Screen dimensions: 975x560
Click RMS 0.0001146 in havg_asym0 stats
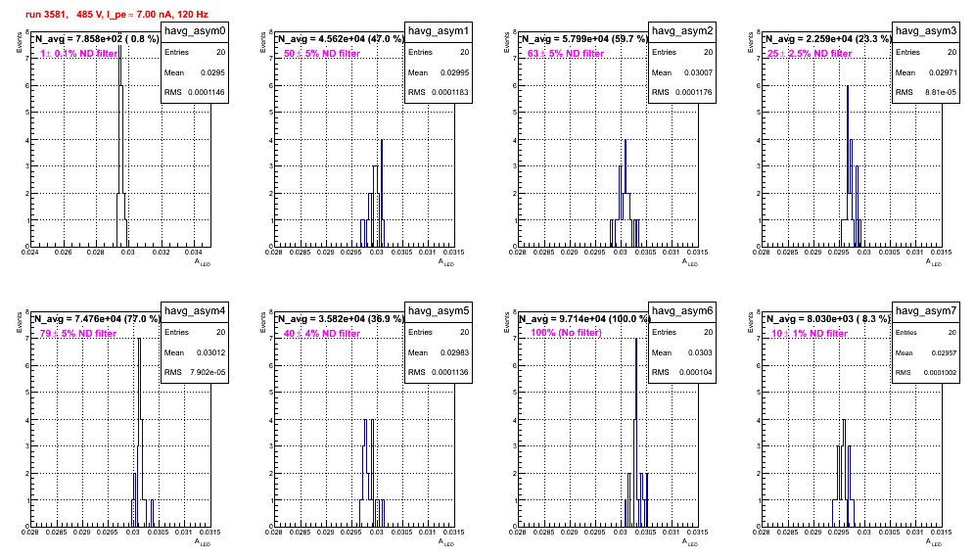(x=195, y=92)
